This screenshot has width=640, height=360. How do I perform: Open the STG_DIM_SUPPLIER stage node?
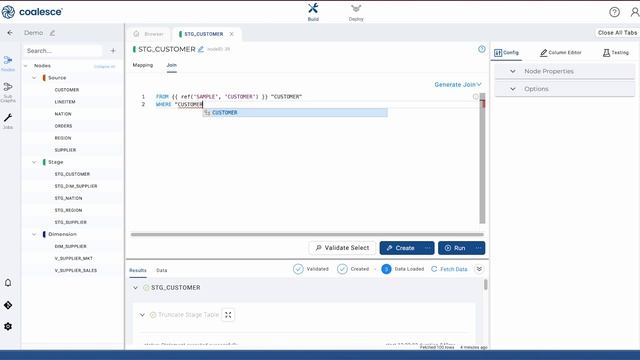pos(76,186)
